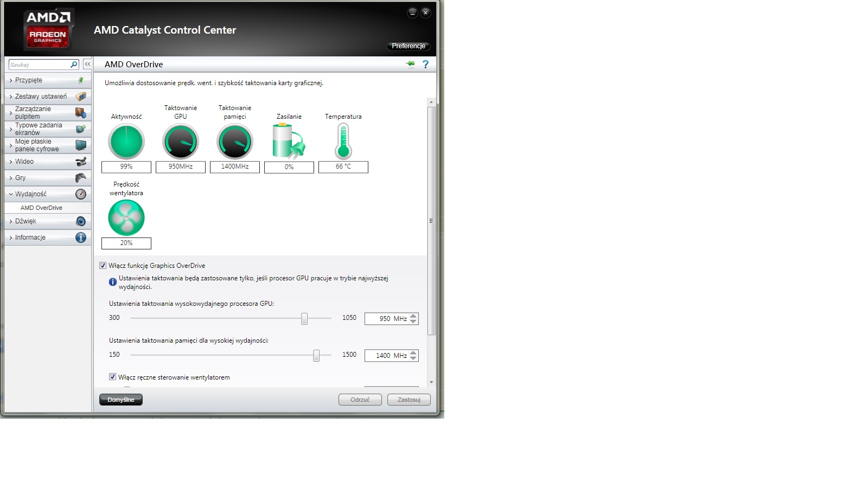Click the Wydajność gauge icon in sidebar
This screenshot has height=488, width=868.
(81, 194)
